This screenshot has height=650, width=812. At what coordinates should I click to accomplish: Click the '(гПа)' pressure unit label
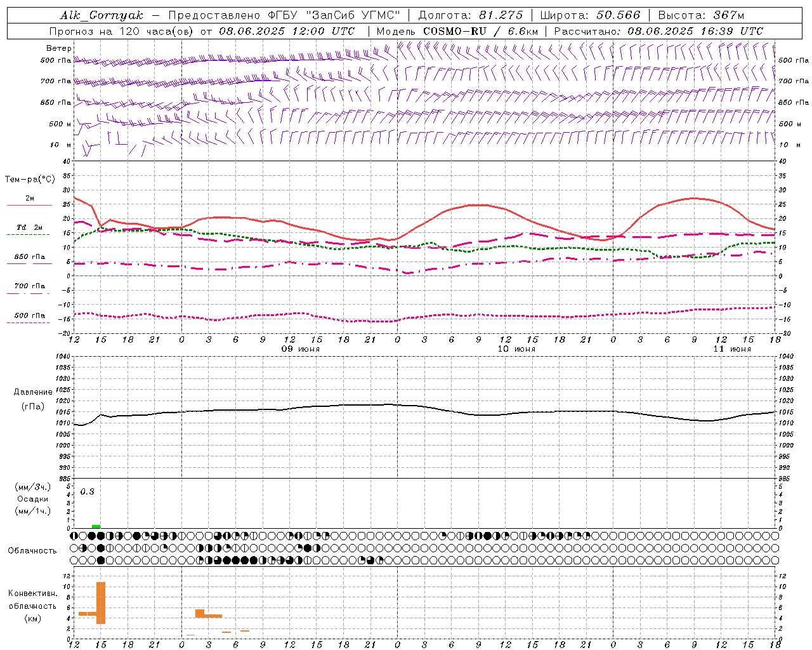33,406
